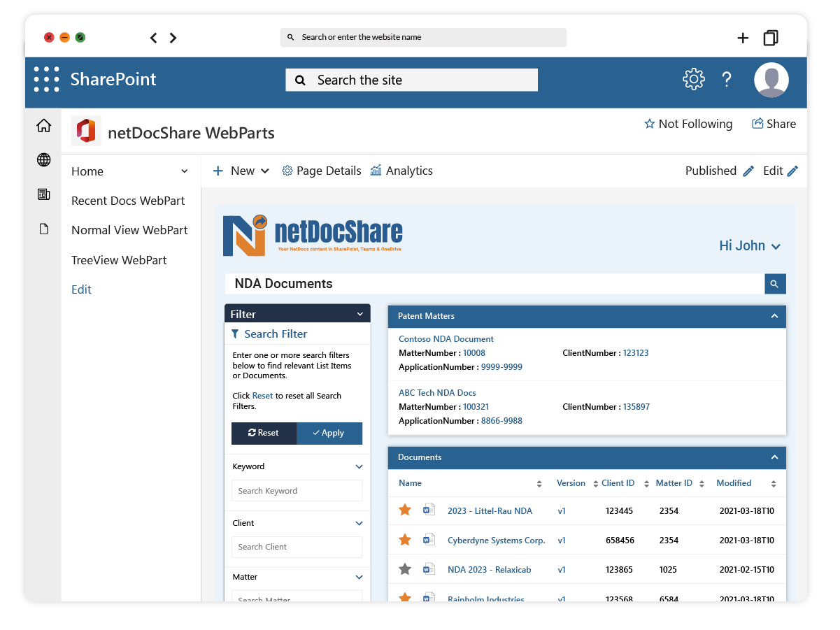The image size is (840, 630).
Task: Click the Reset link in filter description
Action: (x=262, y=396)
